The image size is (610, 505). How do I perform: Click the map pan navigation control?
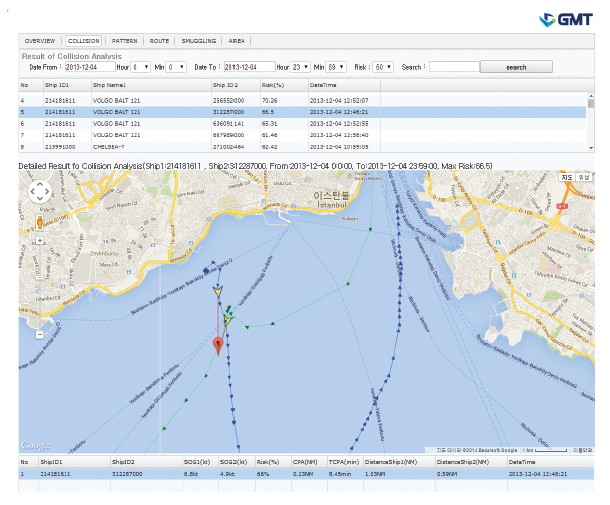[x=39, y=192]
